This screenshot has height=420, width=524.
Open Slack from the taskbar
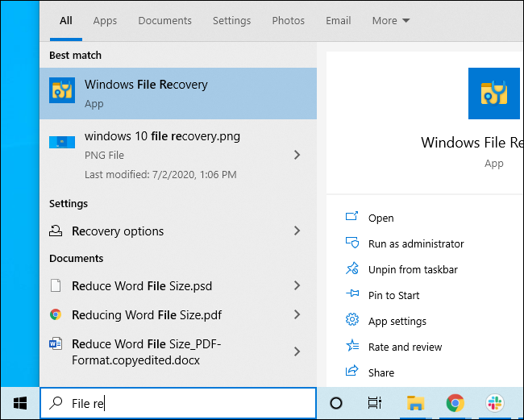pyautogui.click(x=494, y=403)
